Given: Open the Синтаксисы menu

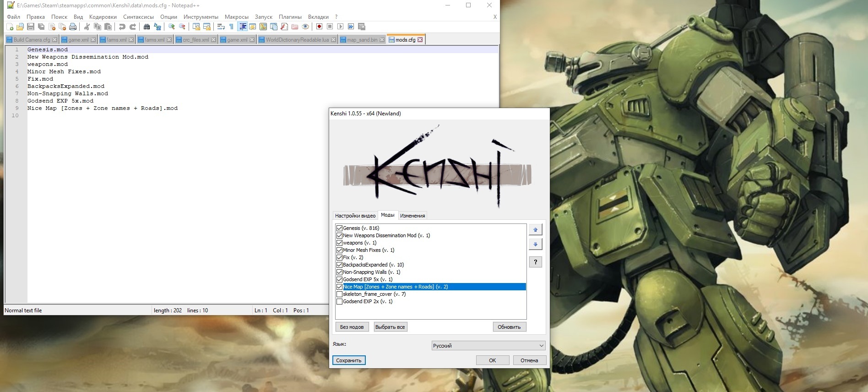Looking at the screenshot, I should (x=138, y=17).
